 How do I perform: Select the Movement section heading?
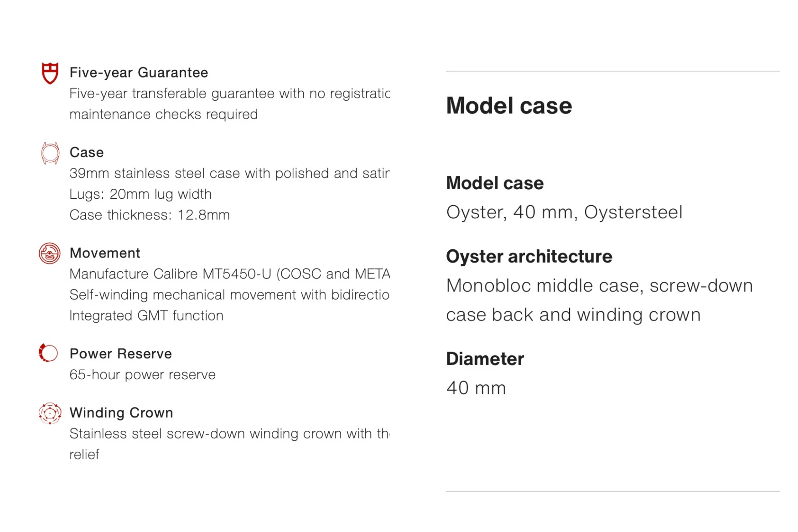[105, 253]
